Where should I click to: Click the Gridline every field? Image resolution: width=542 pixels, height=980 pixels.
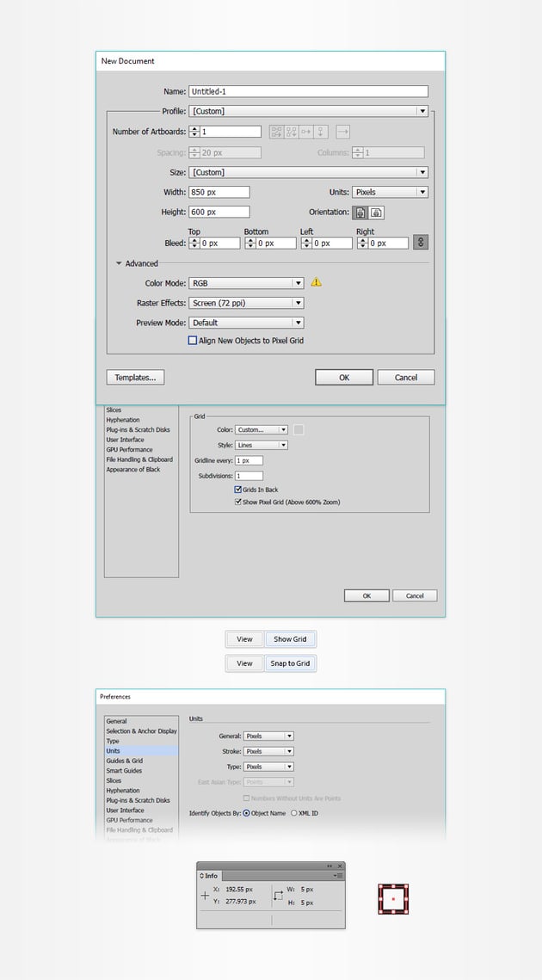[x=249, y=460]
